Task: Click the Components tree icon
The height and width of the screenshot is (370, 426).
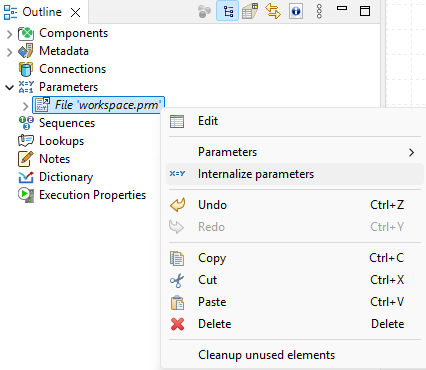Action: [x=26, y=33]
